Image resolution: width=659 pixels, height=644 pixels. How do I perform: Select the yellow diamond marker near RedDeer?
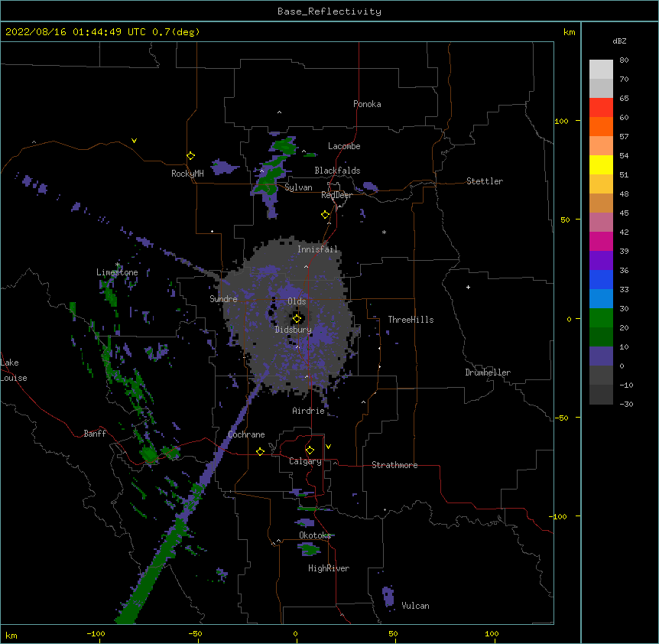(326, 215)
